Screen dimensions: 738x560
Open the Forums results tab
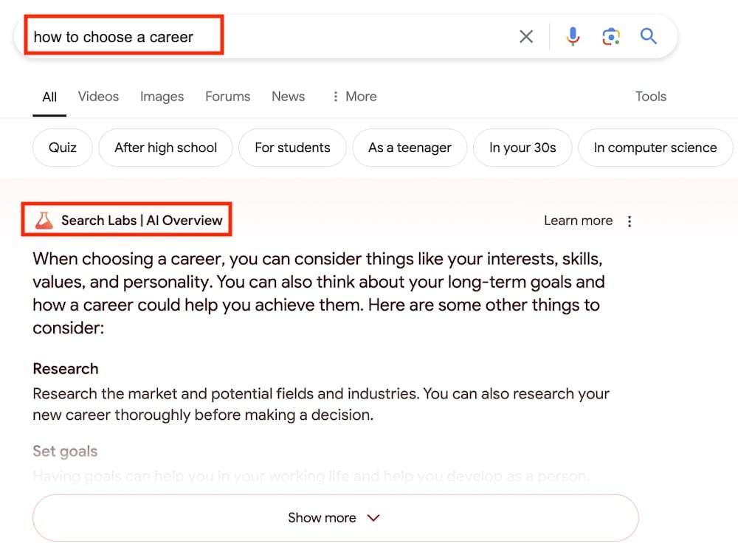click(x=227, y=97)
